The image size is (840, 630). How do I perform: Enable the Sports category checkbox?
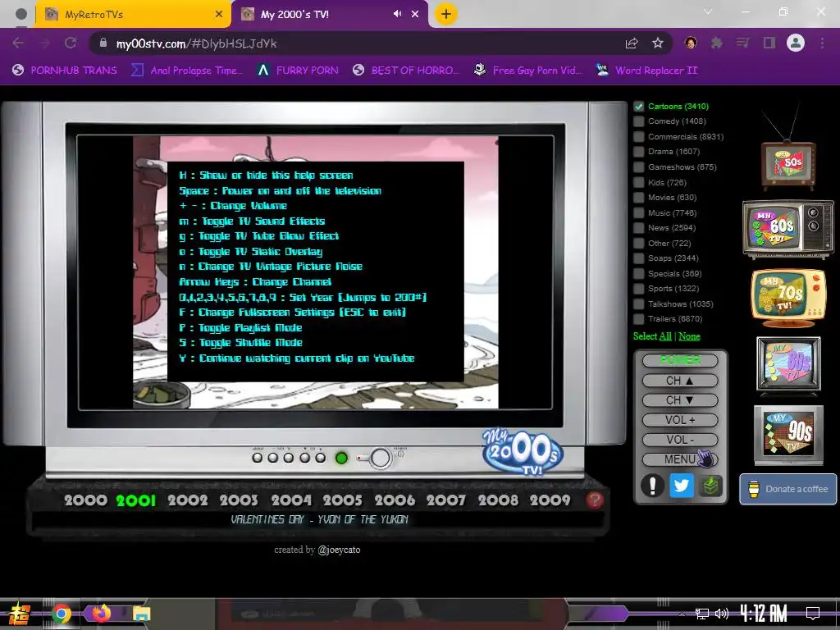point(638,289)
